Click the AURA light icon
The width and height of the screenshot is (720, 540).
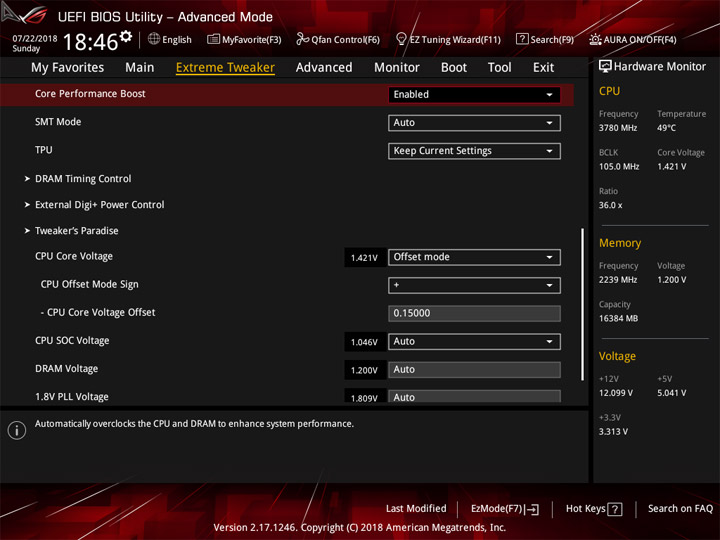tap(595, 39)
